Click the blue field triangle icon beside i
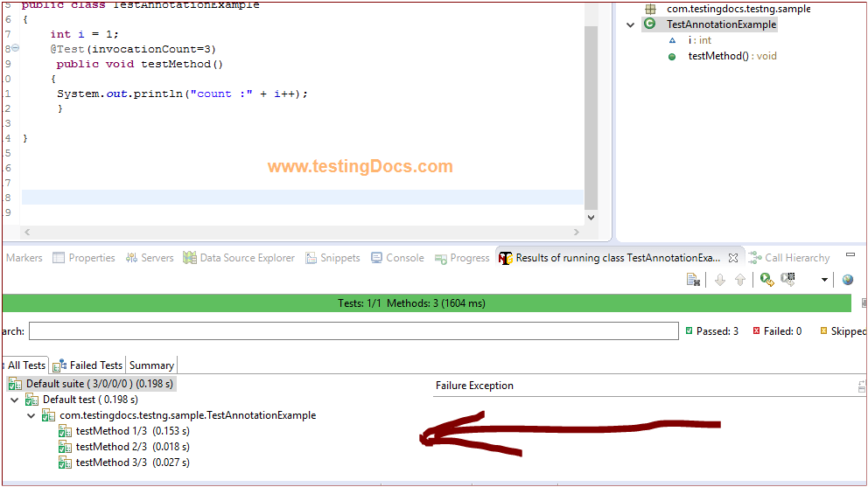868x487 pixels. point(672,40)
